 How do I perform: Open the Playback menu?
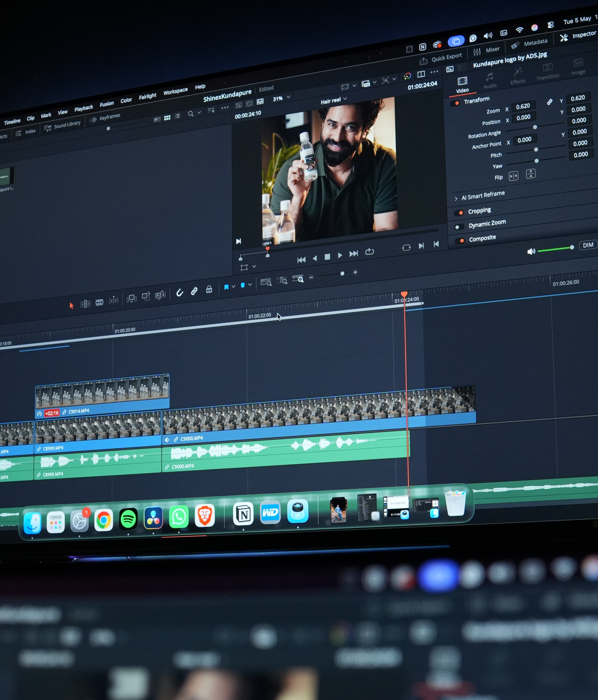[84, 108]
